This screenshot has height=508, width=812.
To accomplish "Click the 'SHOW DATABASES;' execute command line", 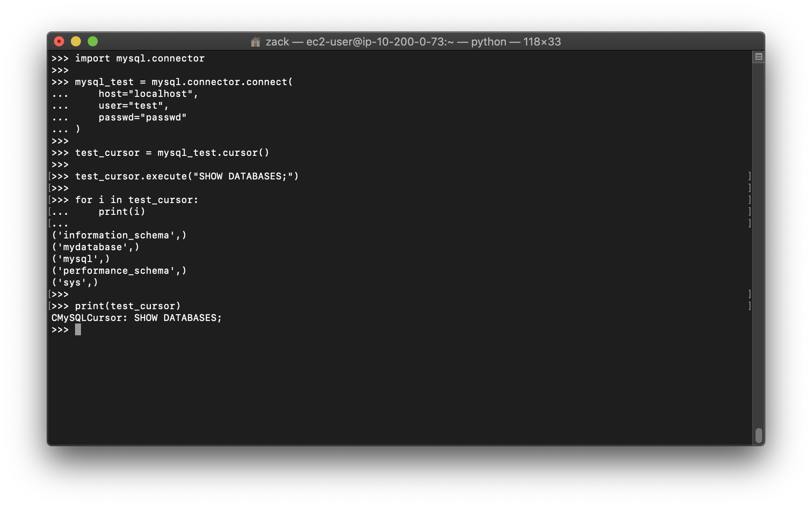I will click(x=186, y=176).
